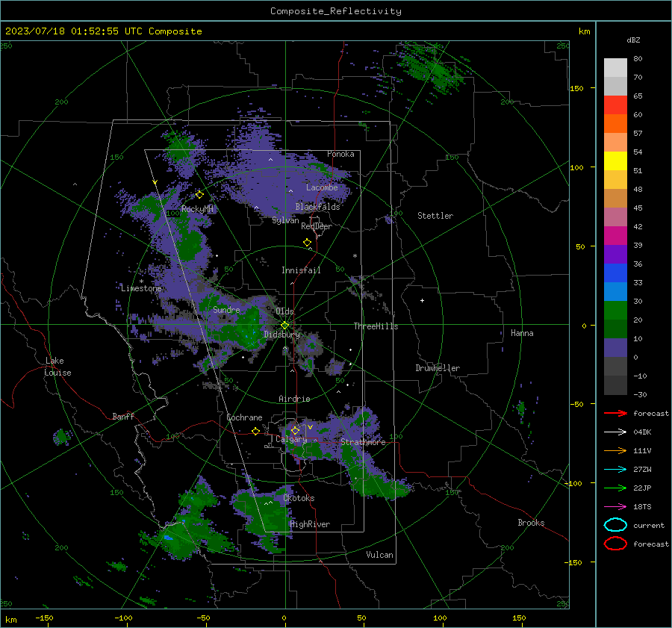Click the green 22JP arrow in legend
The image size is (672, 628).
click(615, 488)
